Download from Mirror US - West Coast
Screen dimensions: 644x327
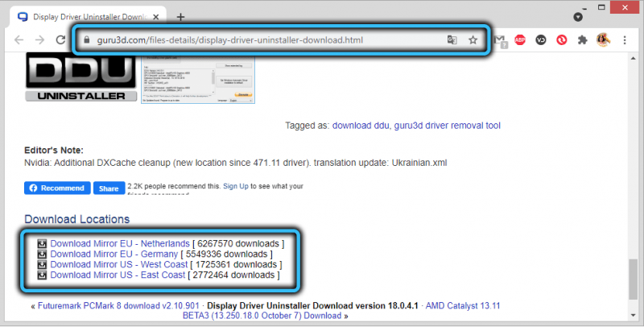tap(119, 264)
